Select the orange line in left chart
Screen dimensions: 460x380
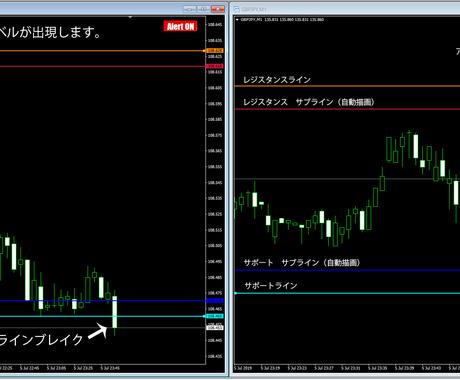pos(102,51)
